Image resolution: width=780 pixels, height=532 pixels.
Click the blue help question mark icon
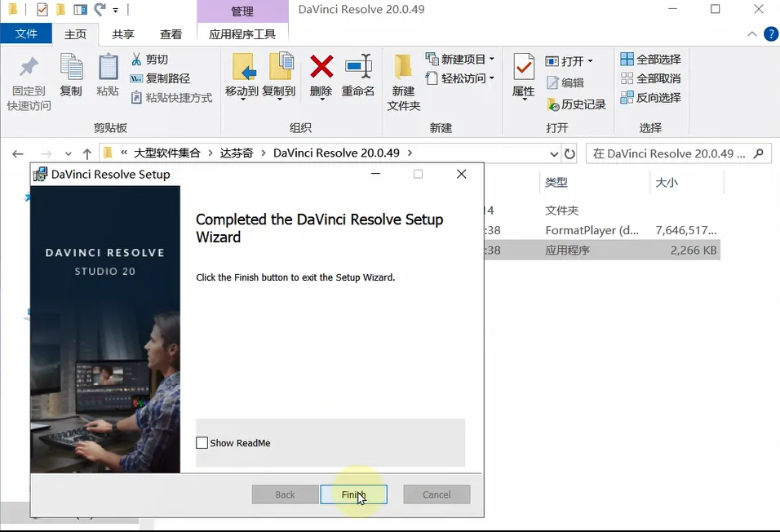[770, 34]
